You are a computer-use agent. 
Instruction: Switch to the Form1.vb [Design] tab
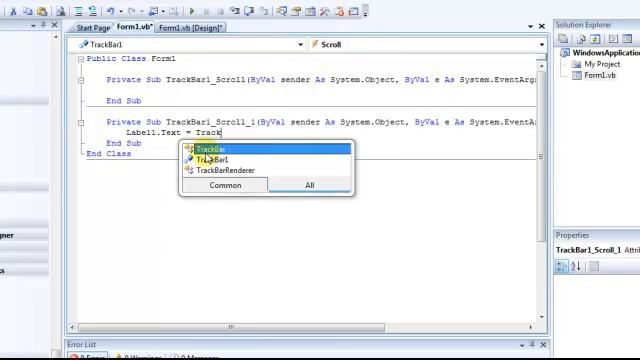[191, 28]
